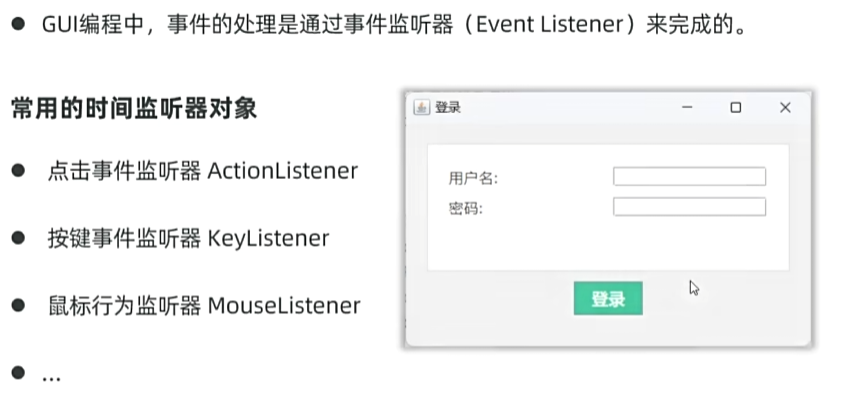Click the MouseListener bullet text

tap(204, 305)
